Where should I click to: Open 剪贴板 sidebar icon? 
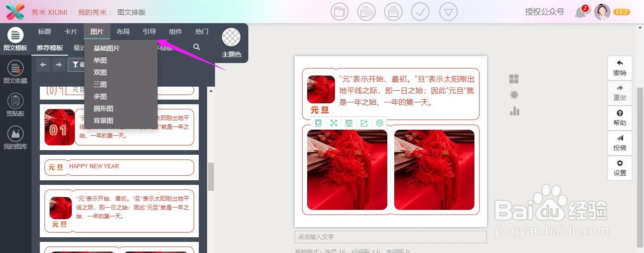pos(15,105)
